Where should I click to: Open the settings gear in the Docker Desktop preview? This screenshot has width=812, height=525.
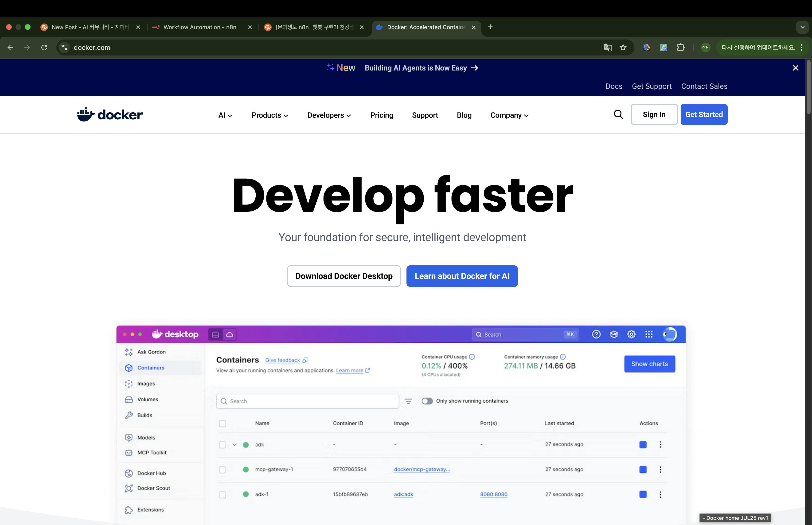tap(631, 334)
